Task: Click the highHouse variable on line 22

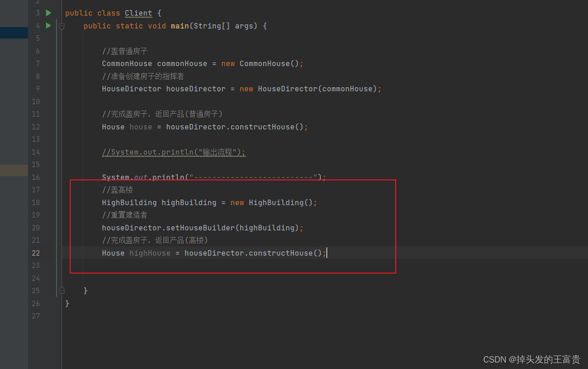Action: click(x=150, y=253)
